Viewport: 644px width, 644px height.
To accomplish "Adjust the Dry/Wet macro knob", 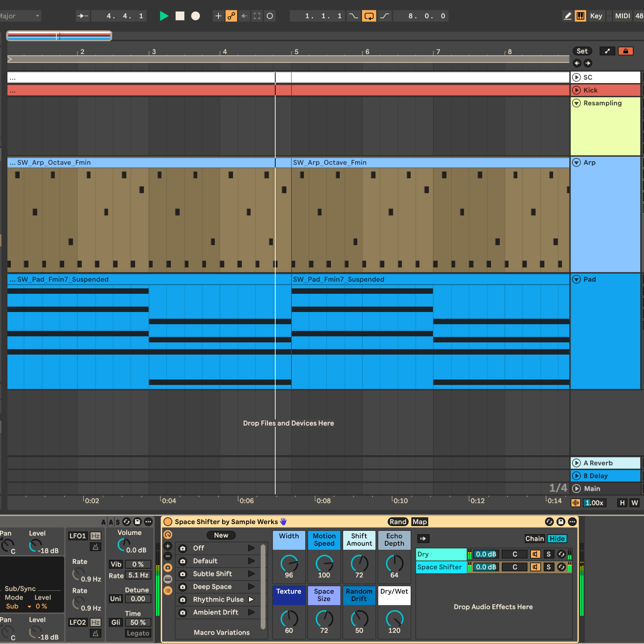I will [394, 618].
